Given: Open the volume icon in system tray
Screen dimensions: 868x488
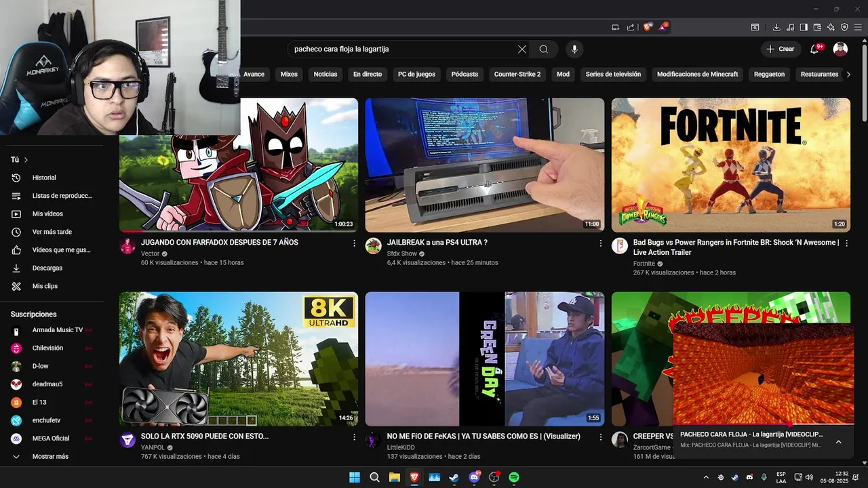Looking at the screenshot, I should 809,477.
